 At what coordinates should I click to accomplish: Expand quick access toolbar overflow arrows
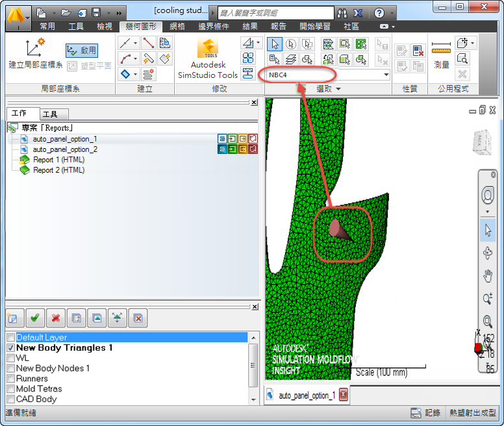120,13
